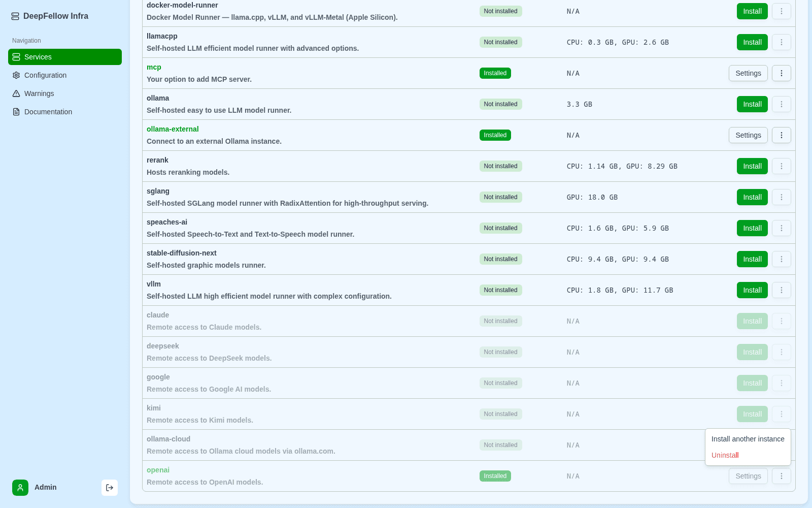The width and height of the screenshot is (812, 508).
Task: Show the options menu for the rerank service
Action: coord(782,166)
